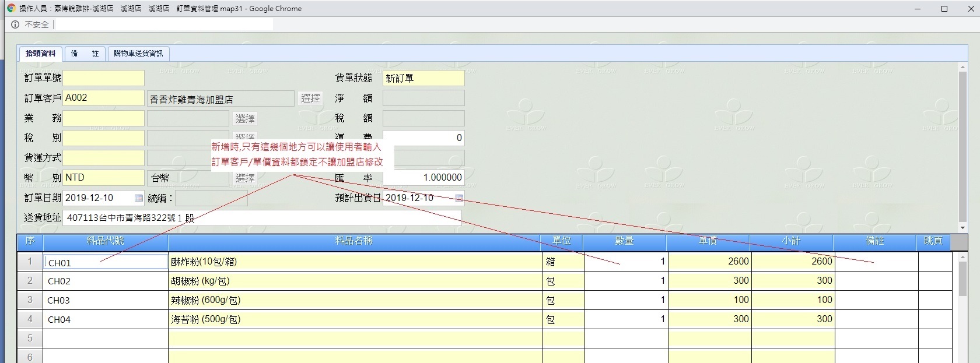Click the 選擇 button in 幣別 row

point(245,178)
